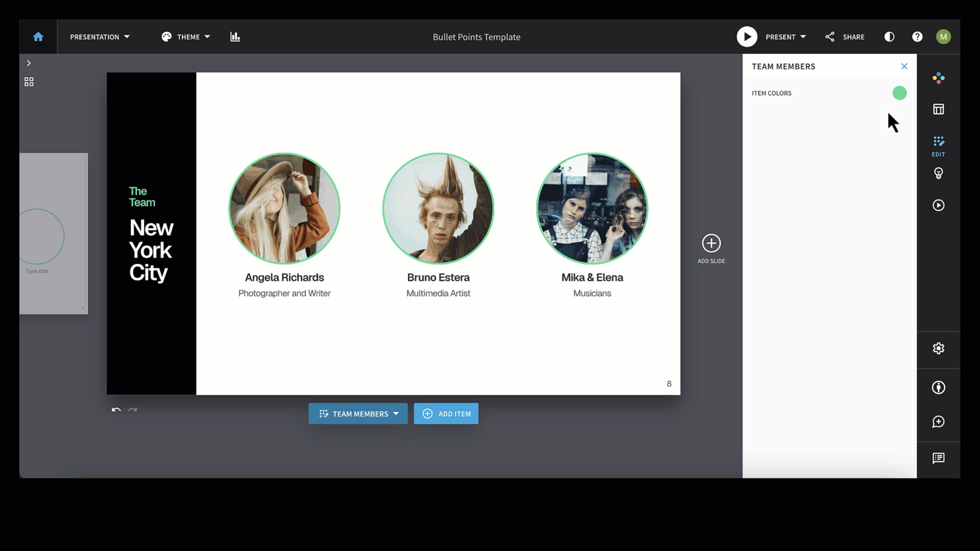The height and width of the screenshot is (551, 980).
Task: Select the Multimedia Artist subtitle
Action: click(438, 293)
